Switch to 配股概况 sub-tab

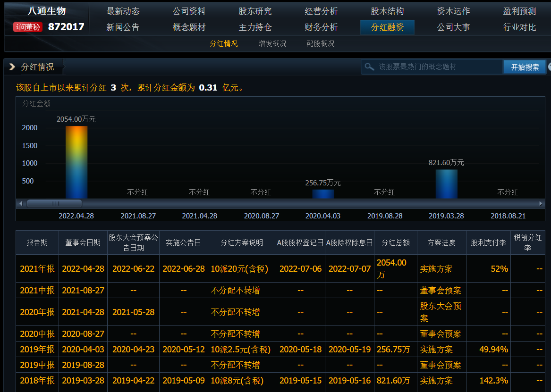[x=321, y=43]
